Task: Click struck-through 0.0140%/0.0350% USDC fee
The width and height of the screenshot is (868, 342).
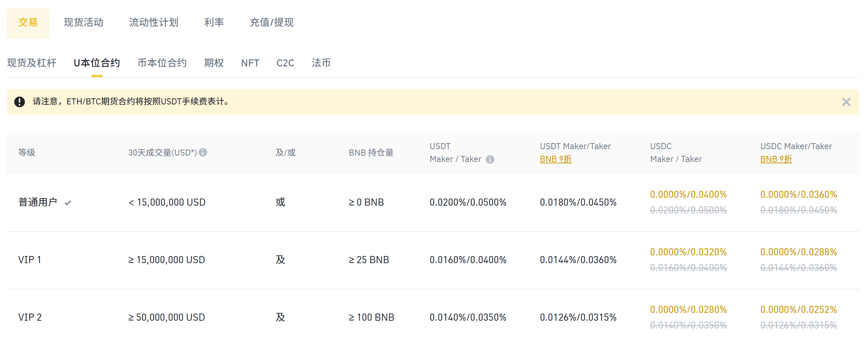Action: [689, 325]
